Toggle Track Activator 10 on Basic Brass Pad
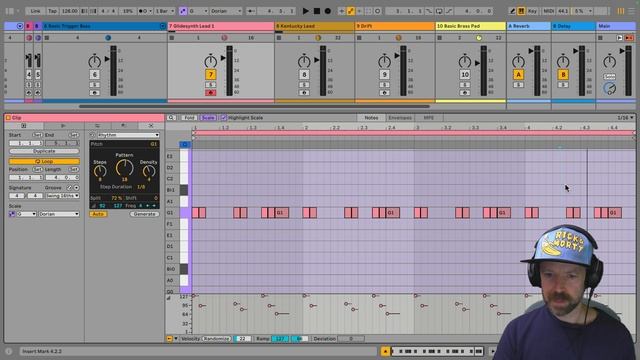Image resolution: width=640 pixels, height=360 pixels. 464,75
